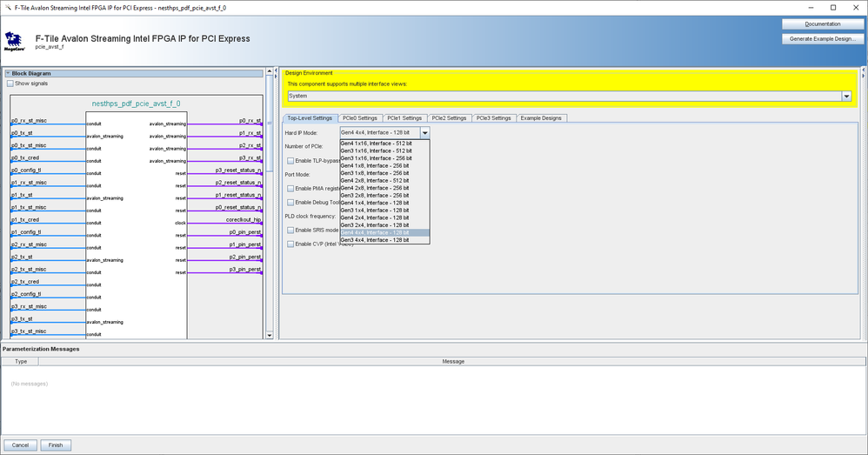Choose Gen3 4x4, Interface - 128 bit

click(384, 240)
